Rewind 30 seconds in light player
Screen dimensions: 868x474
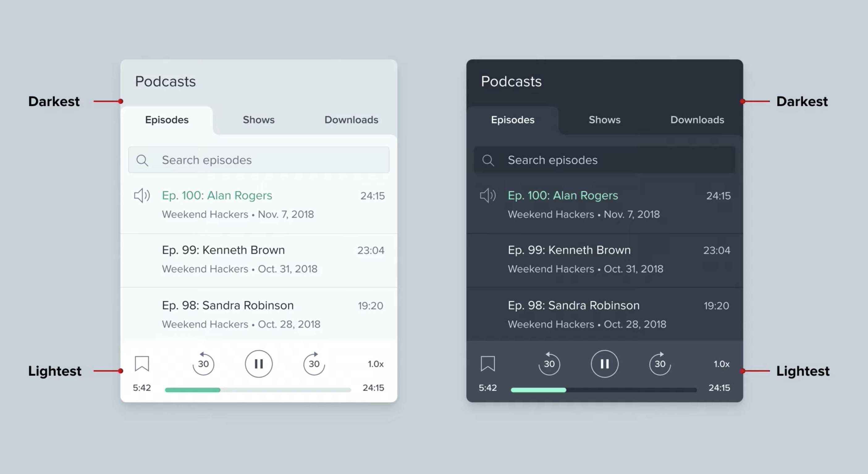click(x=203, y=364)
